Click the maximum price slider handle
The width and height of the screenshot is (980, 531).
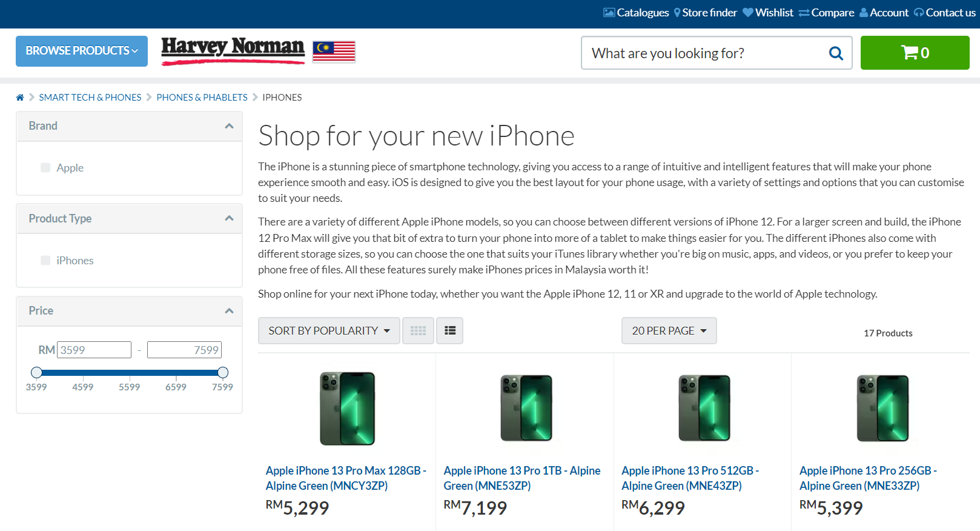pyautogui.click(x=223, y=372)
